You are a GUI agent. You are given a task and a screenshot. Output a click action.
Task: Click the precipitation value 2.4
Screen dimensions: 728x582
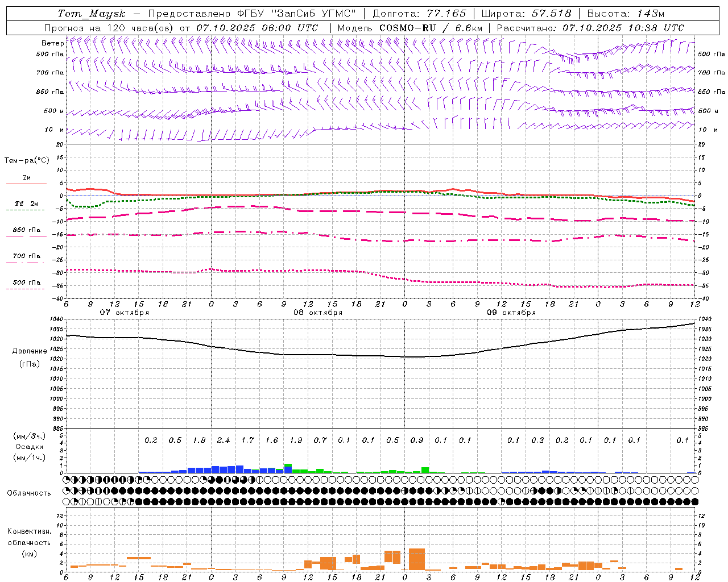point(224,440)
